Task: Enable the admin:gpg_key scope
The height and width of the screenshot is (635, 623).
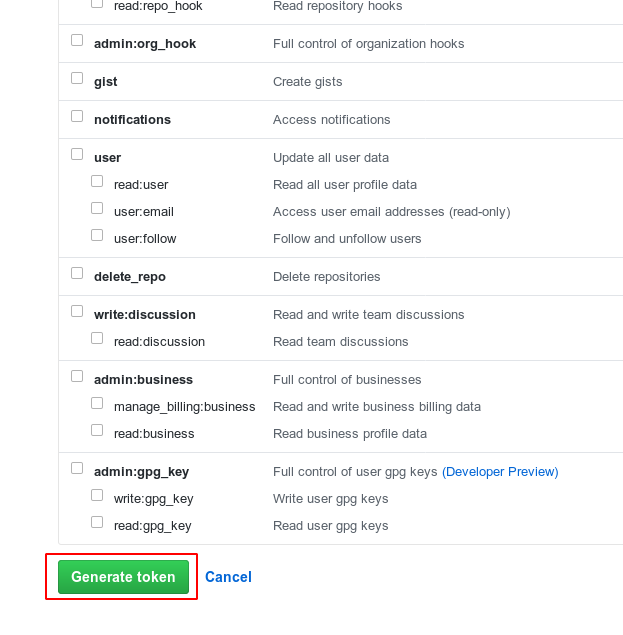Action: click(77, 469)
